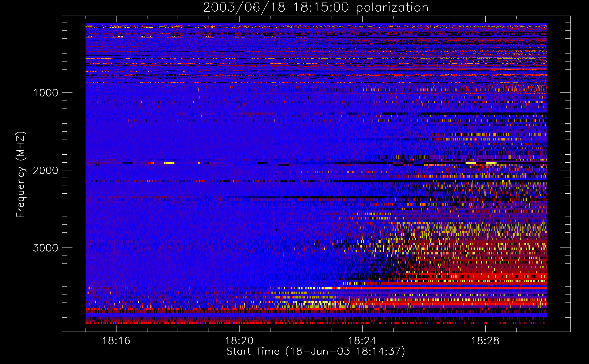Click the "Frequency (MHZ)" axis label
Screen dimensions: 589x364
coord(21,175)
